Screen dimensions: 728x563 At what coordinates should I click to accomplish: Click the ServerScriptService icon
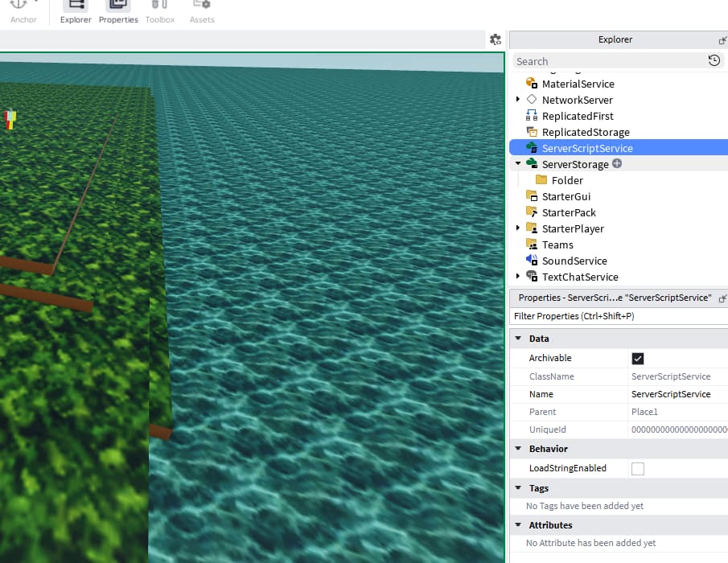(532, 148)
